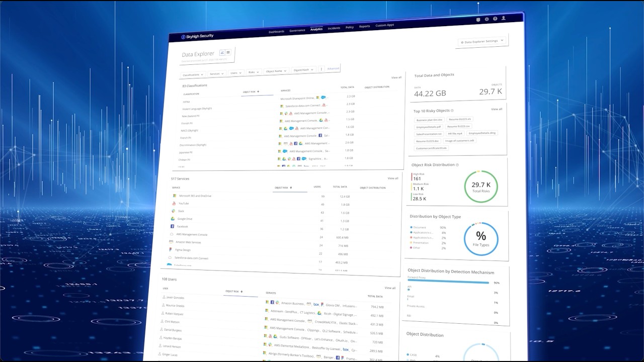Sort Users table by Object Risk arrow
This screenshot has height=362, width=644.
click(x=242, y=292)
